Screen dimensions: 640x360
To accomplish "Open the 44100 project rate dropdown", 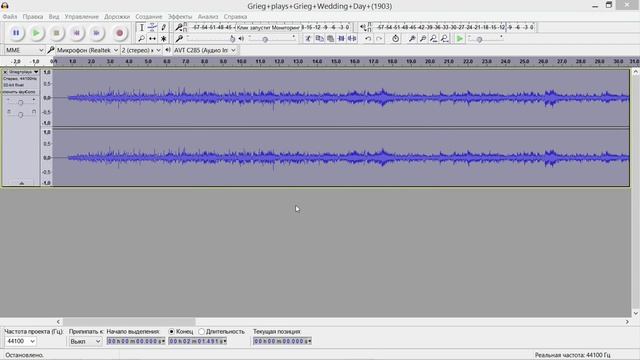I will pyautogui.click(x=20, y=341).
